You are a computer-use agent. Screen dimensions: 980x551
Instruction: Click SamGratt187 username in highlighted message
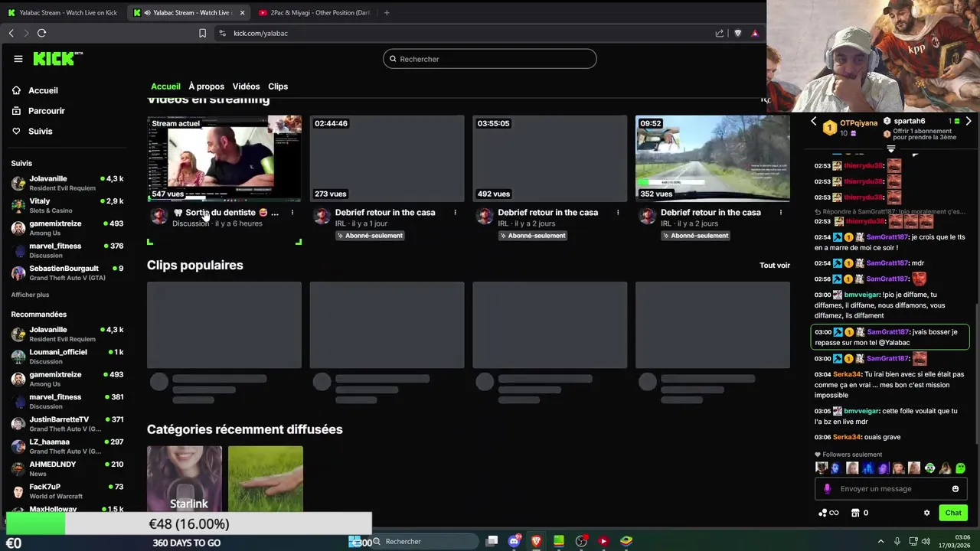(x=888, y=332)
